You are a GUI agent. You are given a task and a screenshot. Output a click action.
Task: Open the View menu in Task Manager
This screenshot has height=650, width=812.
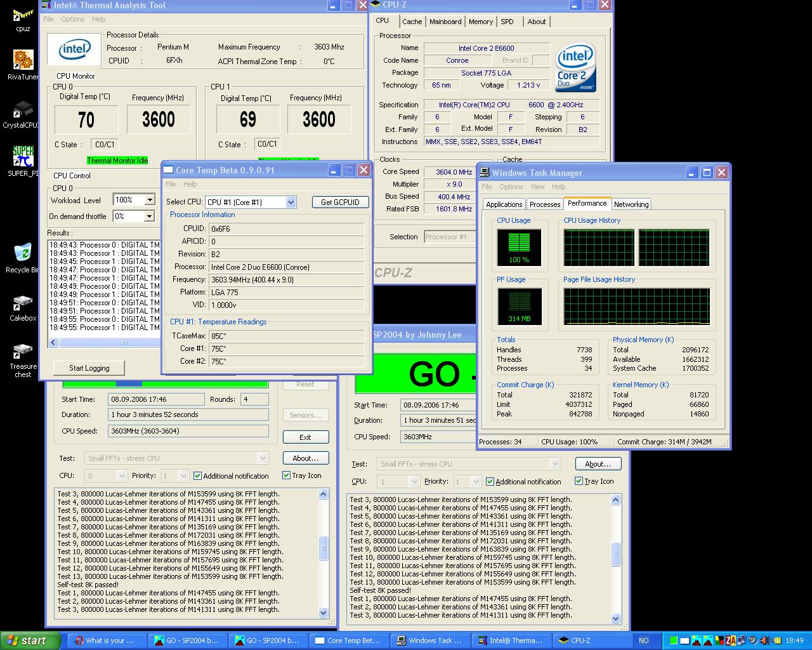537,187
